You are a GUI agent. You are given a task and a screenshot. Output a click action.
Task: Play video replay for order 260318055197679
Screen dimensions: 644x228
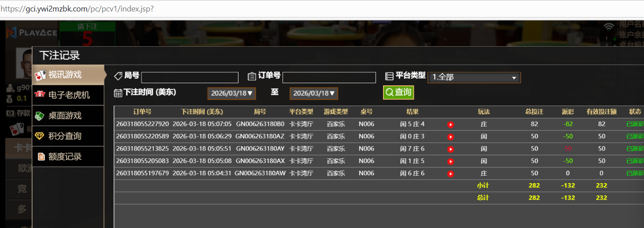(450, 174)
